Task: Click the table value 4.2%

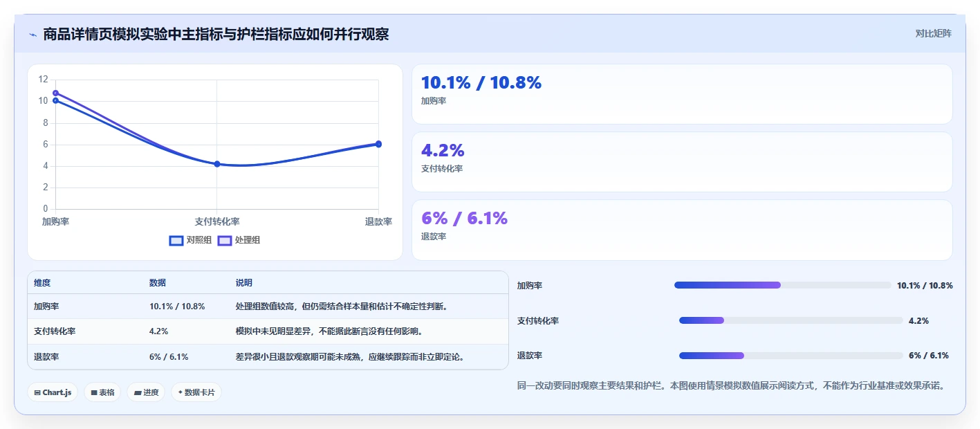Action: pyautogui.click(x=159, y=331)
